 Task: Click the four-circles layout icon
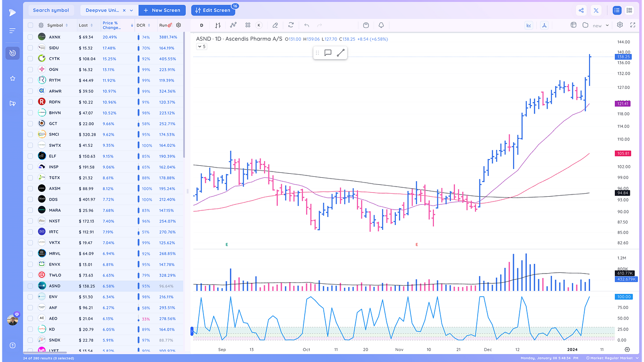pos(248,25)
